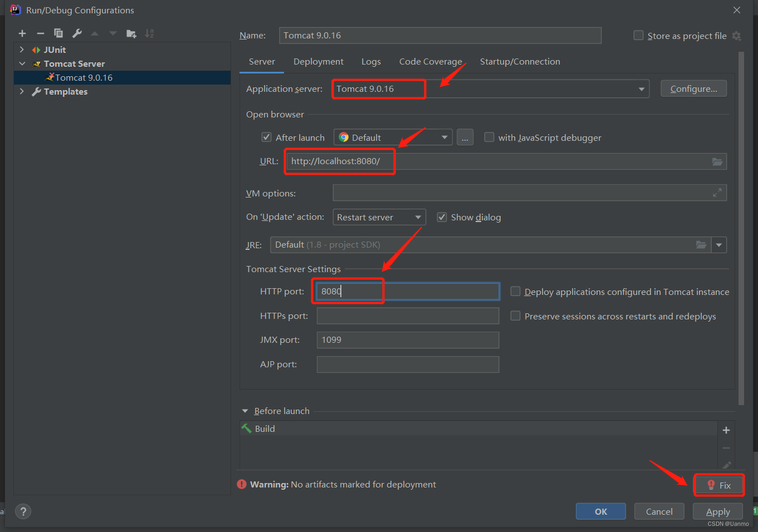Screen dimensions: 758x532
Task: Open the JRE dropdown arrow
Action: (719, 245)
